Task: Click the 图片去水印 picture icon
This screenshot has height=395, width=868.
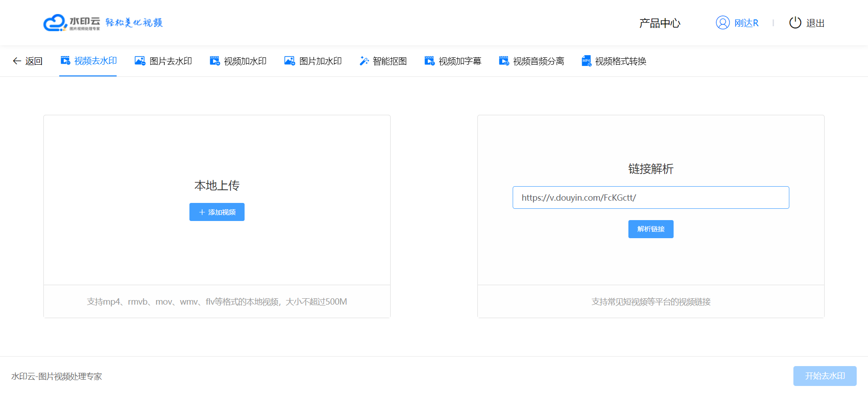Action: [140, 61]
